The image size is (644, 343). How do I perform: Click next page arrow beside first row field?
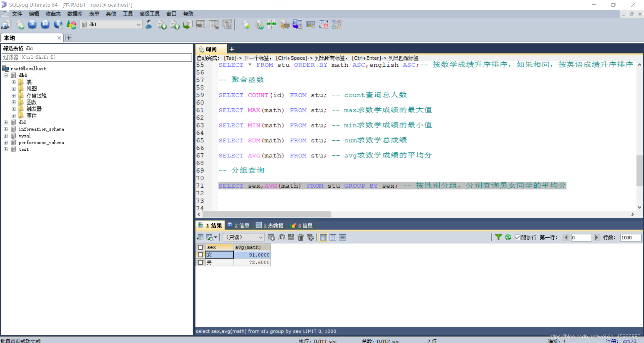[x=596, y=237]
